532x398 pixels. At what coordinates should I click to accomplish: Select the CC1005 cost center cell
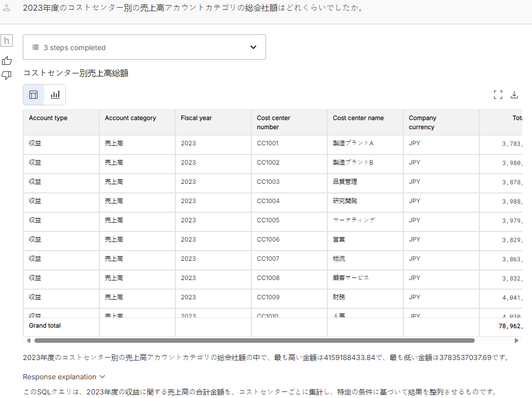coord(268,220)
